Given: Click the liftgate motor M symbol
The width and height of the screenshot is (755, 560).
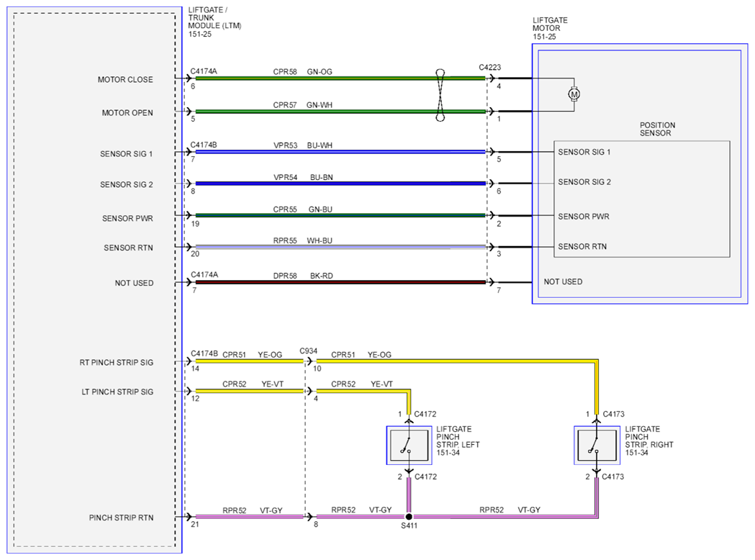Looking at the screenshot, I should click(x=574, y=94).
